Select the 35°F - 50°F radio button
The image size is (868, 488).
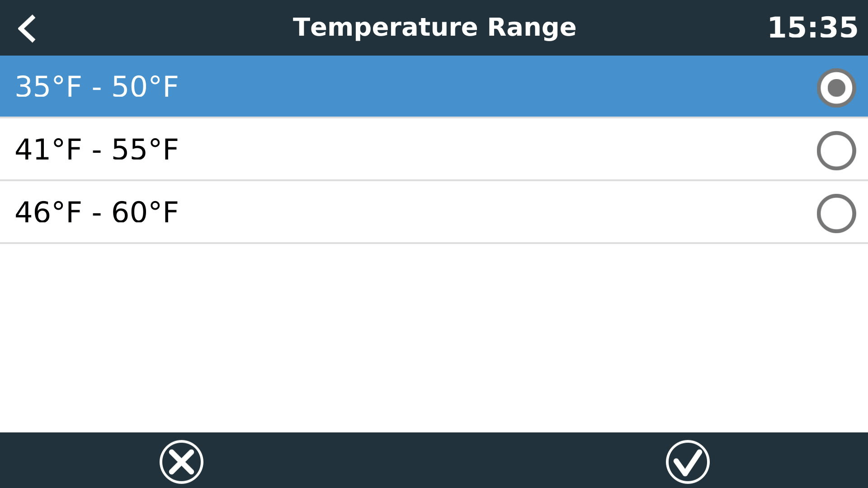836,88
